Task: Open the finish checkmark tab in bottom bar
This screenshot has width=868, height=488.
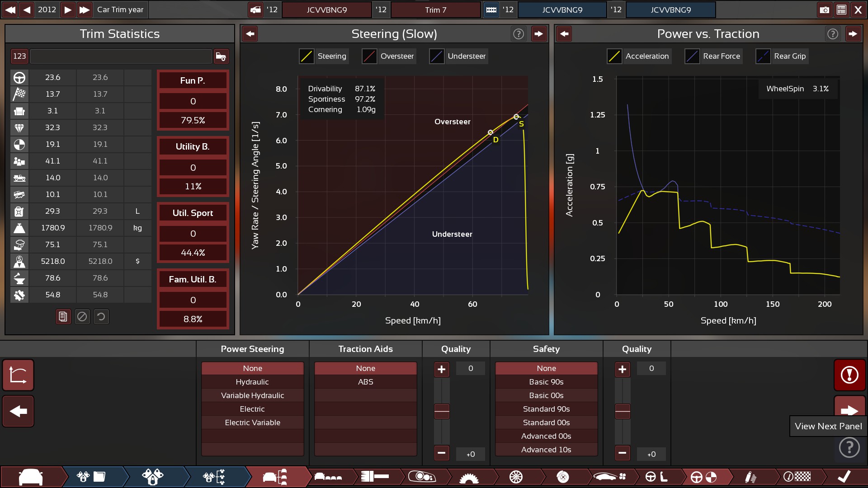Action: (x=844, y=477)
